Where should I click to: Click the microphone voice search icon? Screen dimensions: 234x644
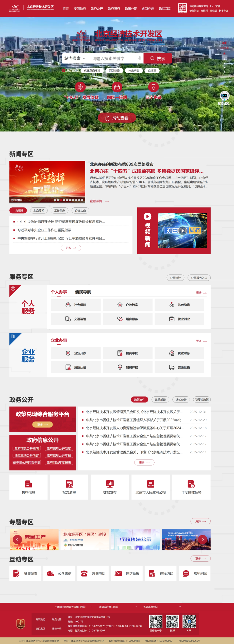pyautogui.click(x=140, y=58)
